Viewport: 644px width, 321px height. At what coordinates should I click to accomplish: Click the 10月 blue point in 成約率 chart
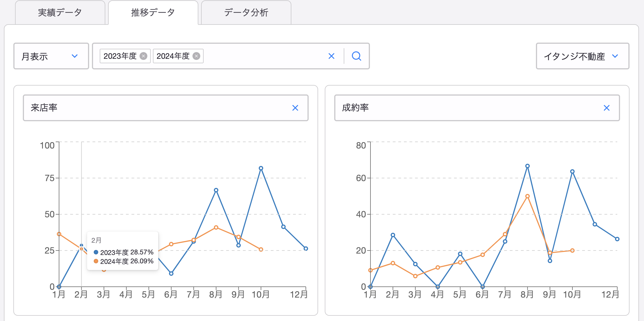click(572, 172)
